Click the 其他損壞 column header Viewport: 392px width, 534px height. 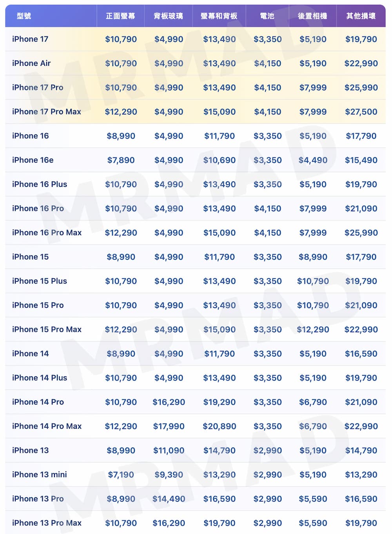[x=361, y=16]
